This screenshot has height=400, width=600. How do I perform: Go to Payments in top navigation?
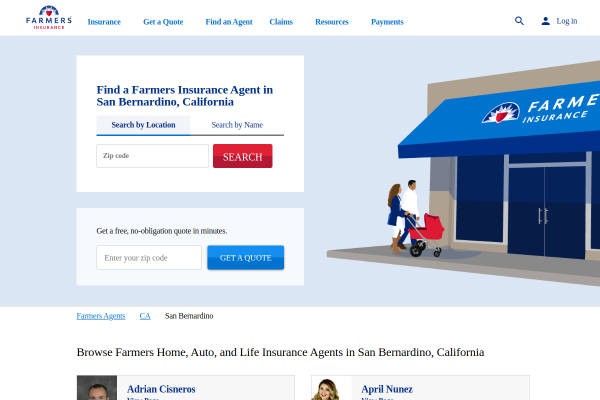click(387, 22)
